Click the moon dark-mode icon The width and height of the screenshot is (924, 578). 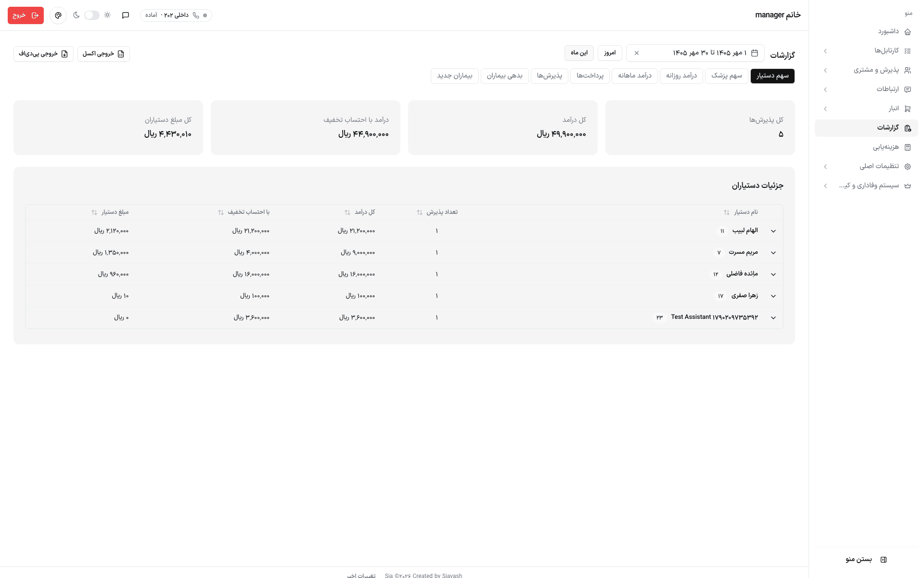pyautogui.click(x=76, y=15)
